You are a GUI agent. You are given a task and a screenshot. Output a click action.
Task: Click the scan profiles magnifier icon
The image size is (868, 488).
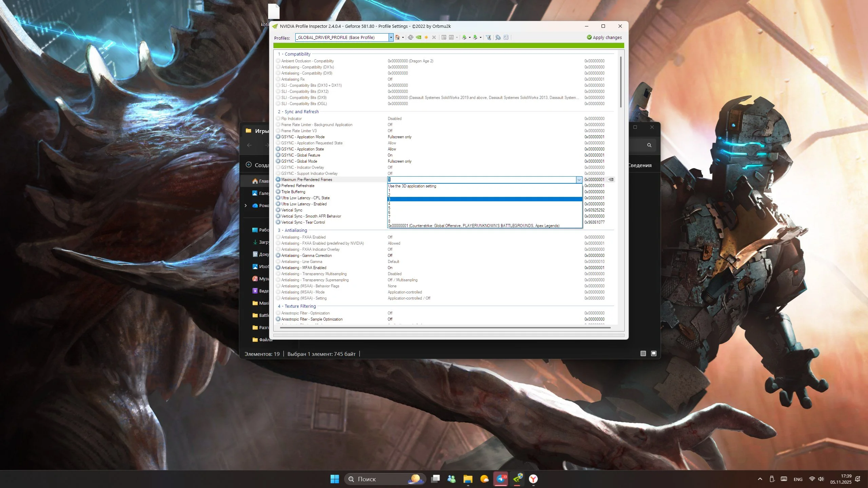pyautogui.click(x=498, y=37)
